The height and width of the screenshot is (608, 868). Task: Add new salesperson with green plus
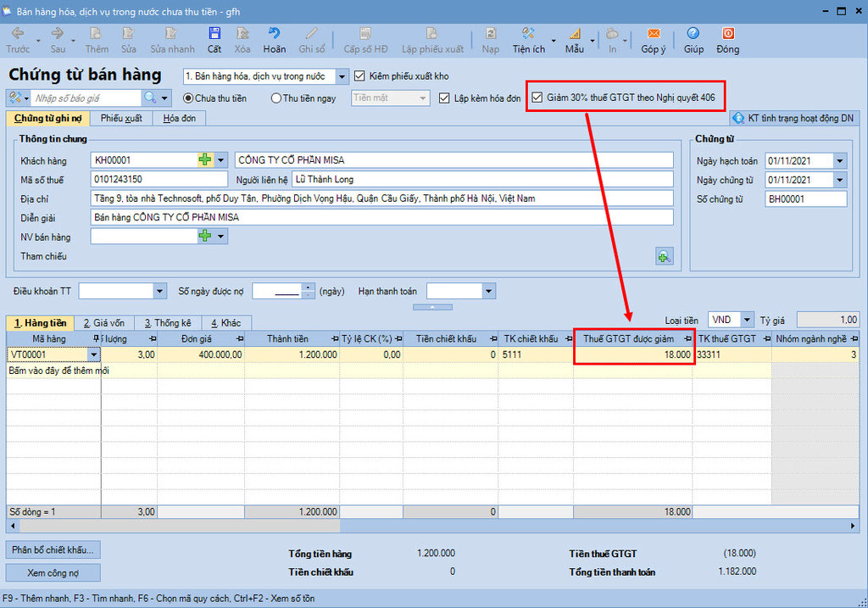click(205, 237)
